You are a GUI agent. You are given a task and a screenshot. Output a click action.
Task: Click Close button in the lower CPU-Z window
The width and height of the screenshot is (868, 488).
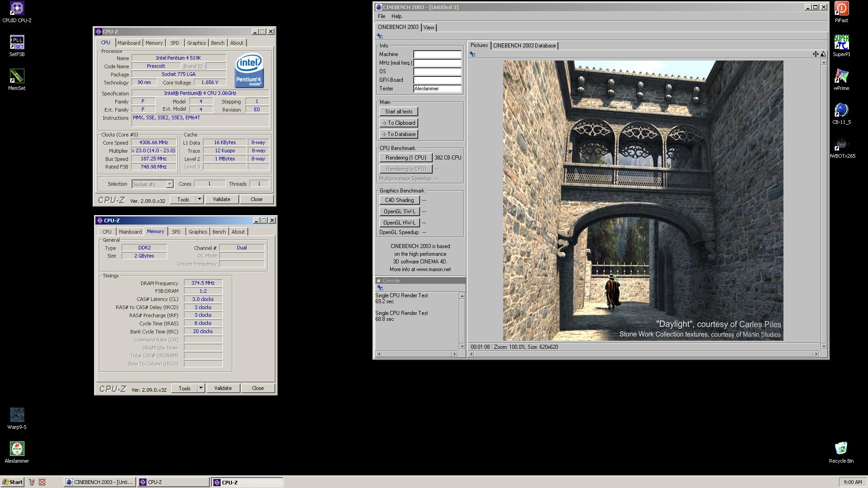pyautogui.click(x=258, y=388)
